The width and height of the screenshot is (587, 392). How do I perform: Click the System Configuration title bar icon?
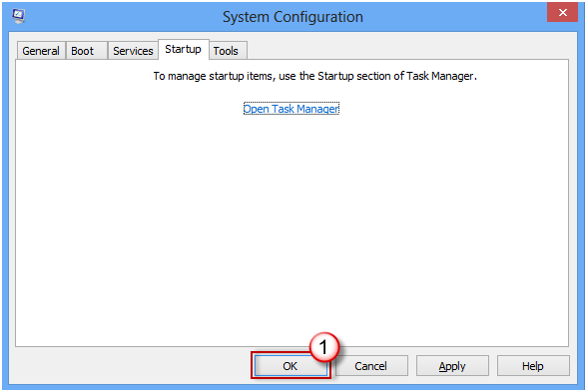tap(18, 16)
